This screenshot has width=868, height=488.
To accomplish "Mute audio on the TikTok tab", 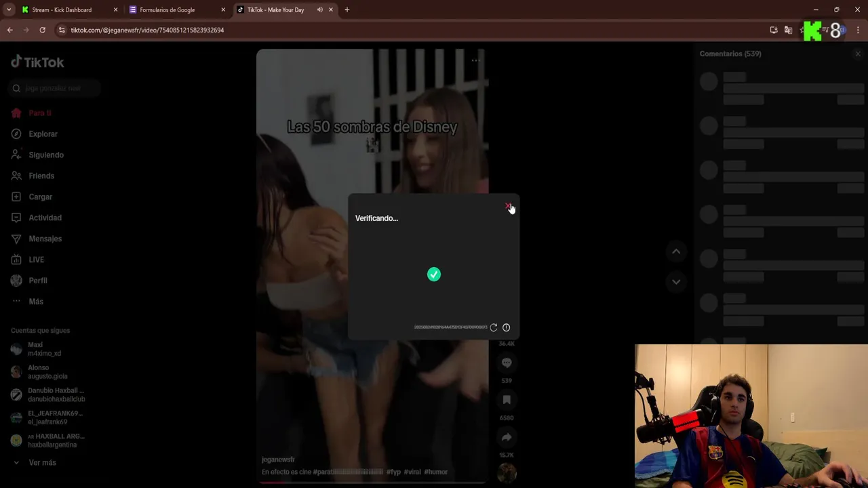I will tap(319, 9).
